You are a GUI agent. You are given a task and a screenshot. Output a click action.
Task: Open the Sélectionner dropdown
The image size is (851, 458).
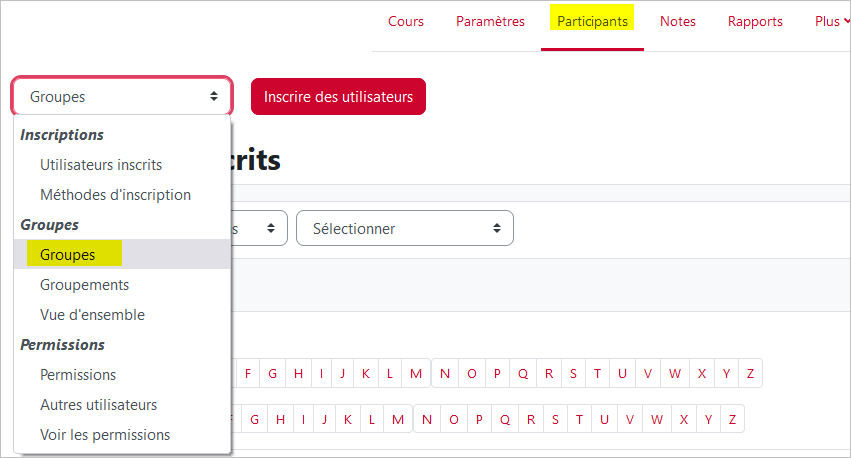click(405, 228)
